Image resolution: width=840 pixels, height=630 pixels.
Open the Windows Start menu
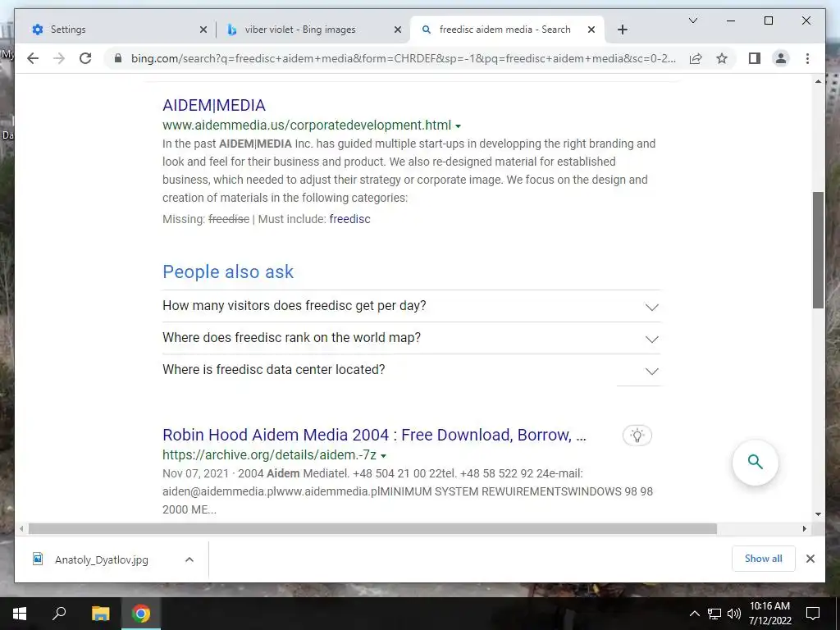pyautogui.click(x=20, y=614)
